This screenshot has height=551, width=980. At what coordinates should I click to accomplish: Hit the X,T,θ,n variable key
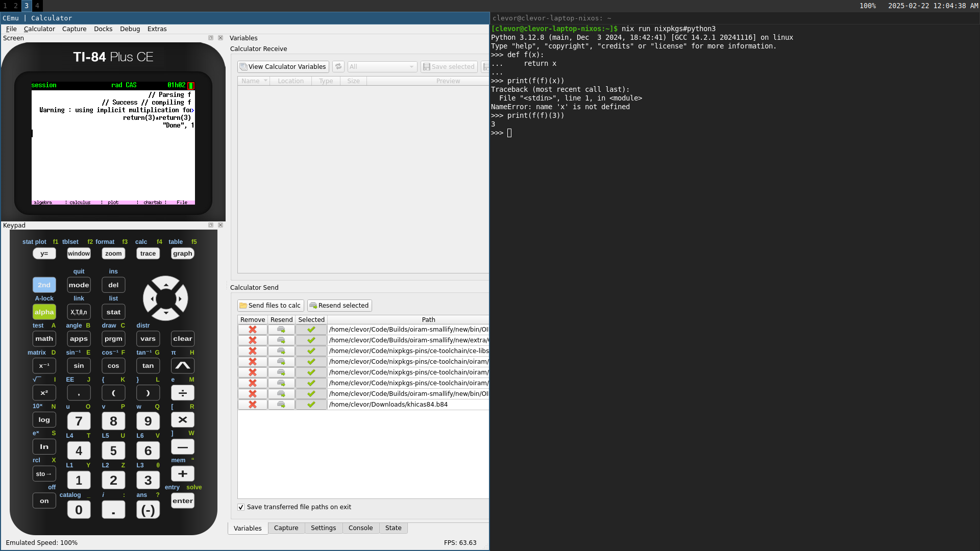[79, 312]
